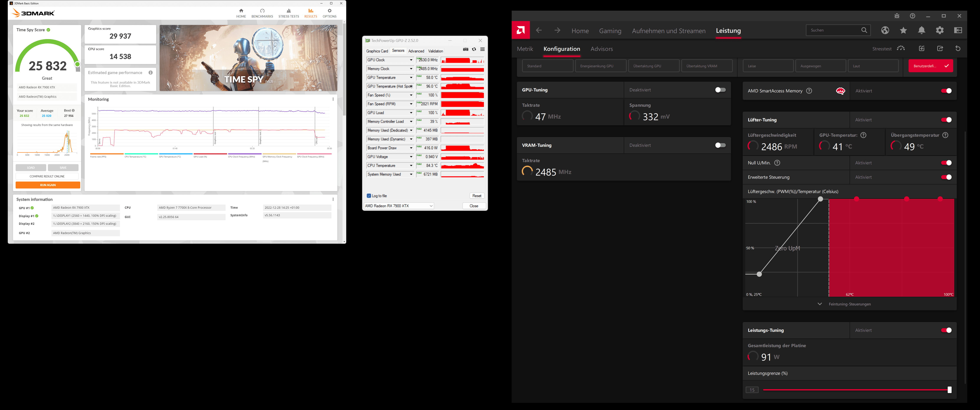Toggle Null U/Min. switch

946,163
